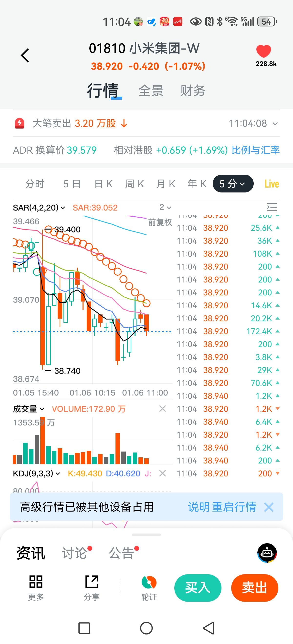
Task: Open the 5 分 timeframe dropdown
Action: pyautogui.click(x=233, y=184)
